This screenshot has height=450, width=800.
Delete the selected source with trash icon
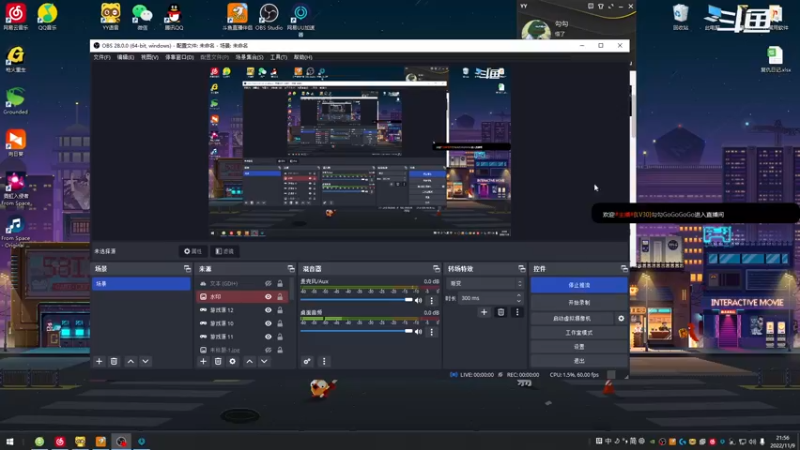pyautogui.click(x=218, y=361)
